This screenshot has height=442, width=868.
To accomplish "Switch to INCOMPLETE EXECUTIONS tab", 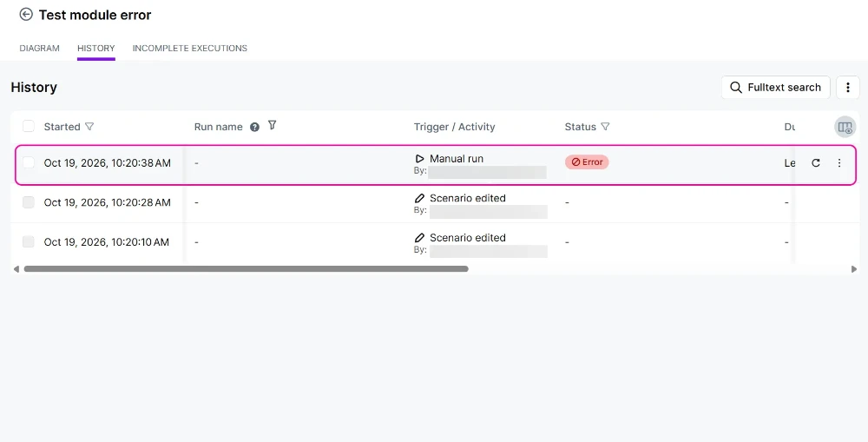I will pos(190,48).
